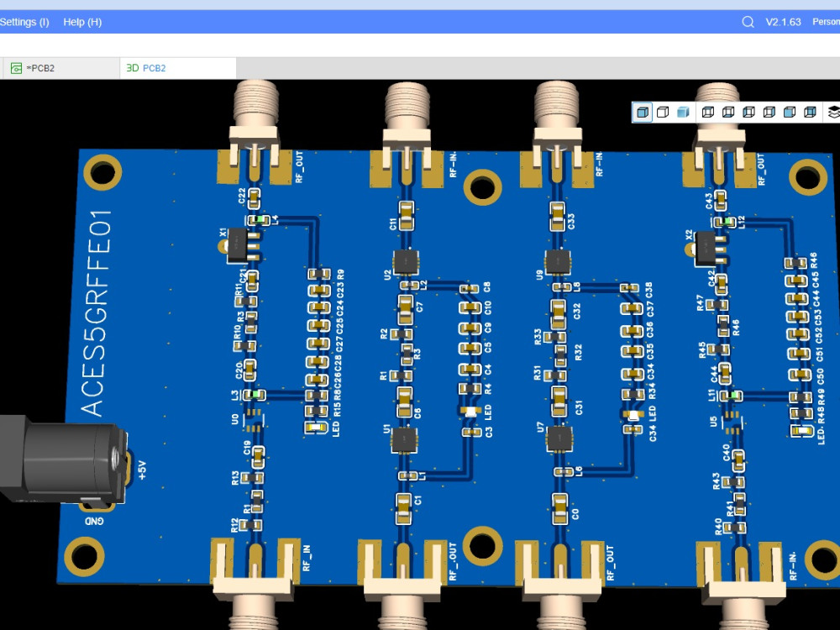Select the right side view cube icon
Screen dimensions: 840x630
pos(769,111)
